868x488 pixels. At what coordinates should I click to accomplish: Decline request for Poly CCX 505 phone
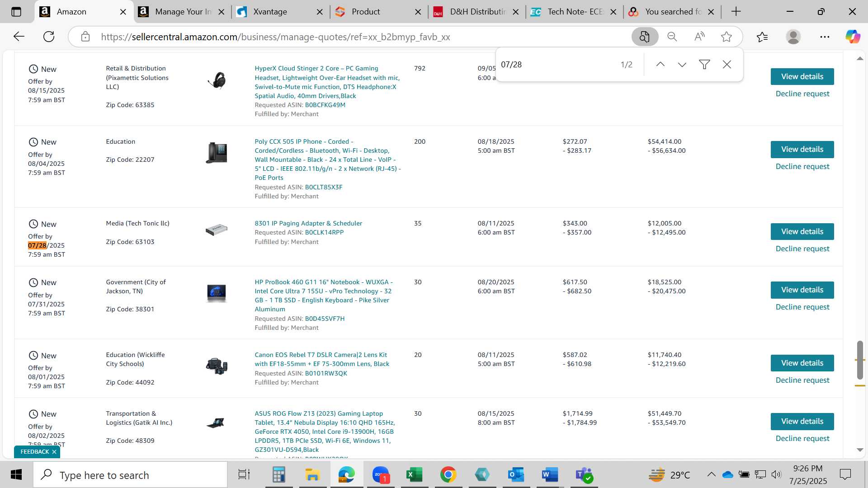(x=802, y=166)
